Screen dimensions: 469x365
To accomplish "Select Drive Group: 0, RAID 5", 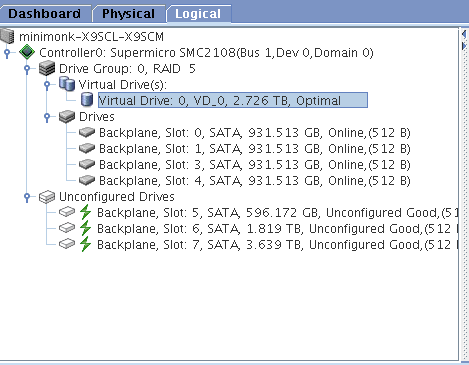I will (127, 69).
